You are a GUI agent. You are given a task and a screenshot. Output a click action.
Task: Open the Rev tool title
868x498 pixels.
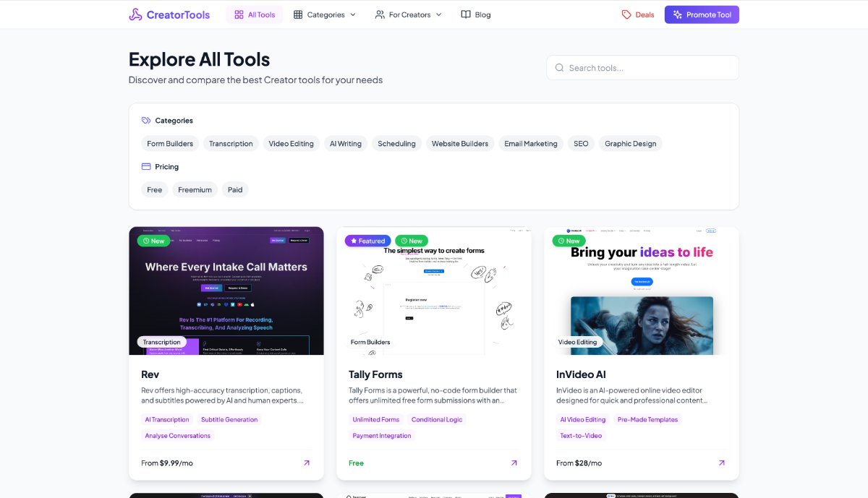pyautogui.click(x=150, y=374)
